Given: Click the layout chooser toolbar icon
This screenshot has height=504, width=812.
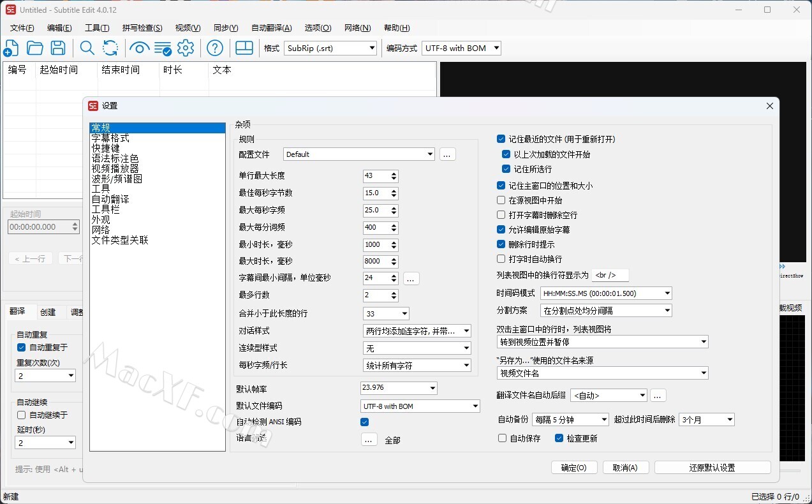Looking at the screenshot, I should 244,48.
